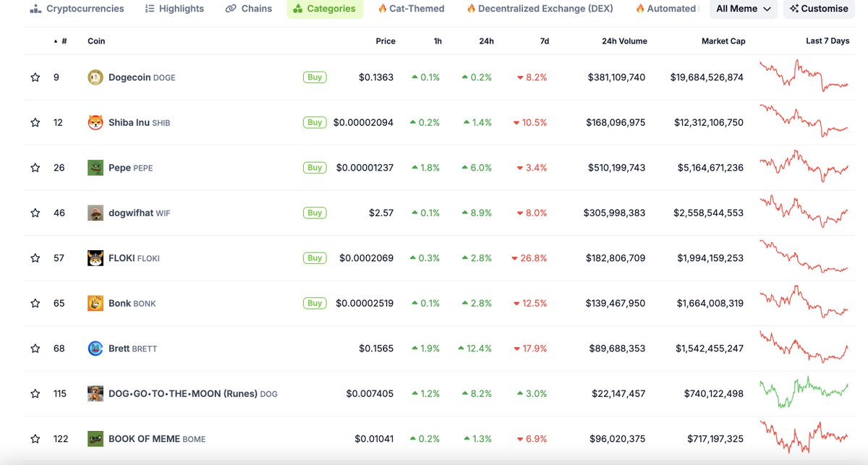The width and height of the screenshot is (868, 465).
Task: View Pepe 7-day sparkline chart
Action: pos(804,166)
